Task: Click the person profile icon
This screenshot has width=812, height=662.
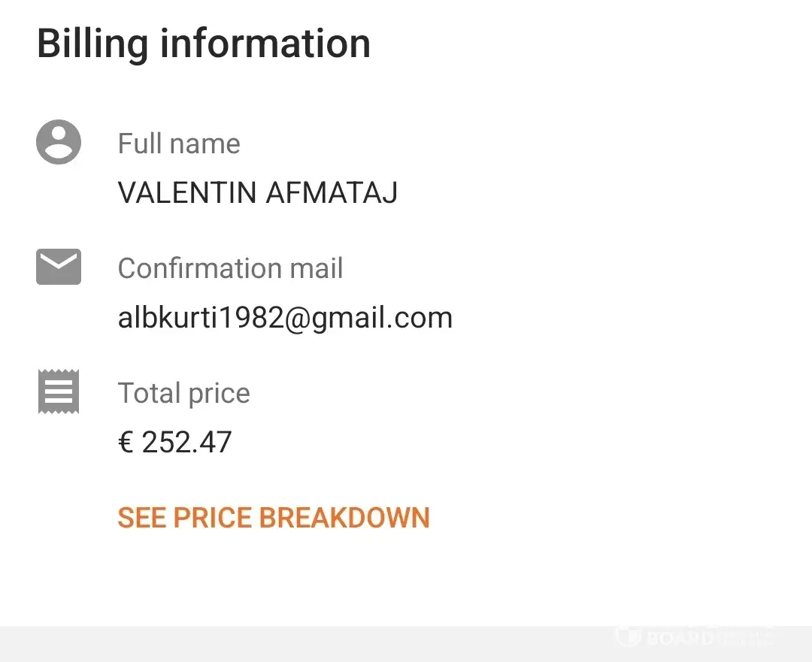Action: click(x=59, y=142)
